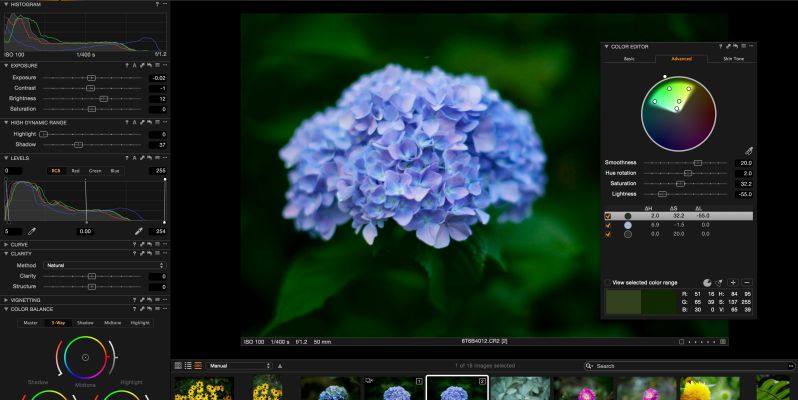The height and width of the screenshot is (400, 798).
Task: Select Highlight tab in Color Balance
Action: pos(140,323)
